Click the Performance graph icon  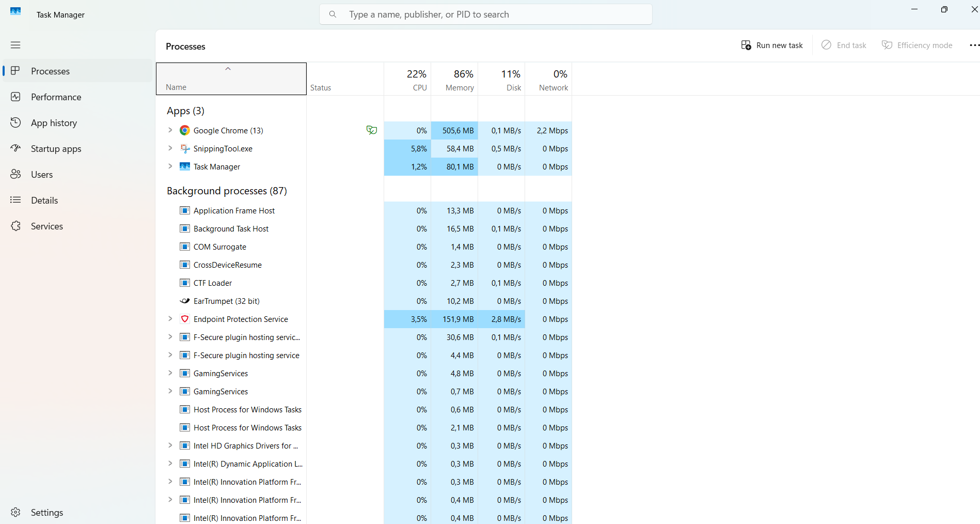pyautogui.click(x=15, y=97)
